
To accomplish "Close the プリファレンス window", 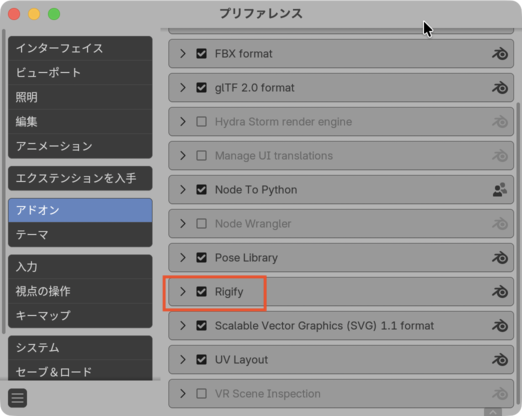I will [14, 14].
